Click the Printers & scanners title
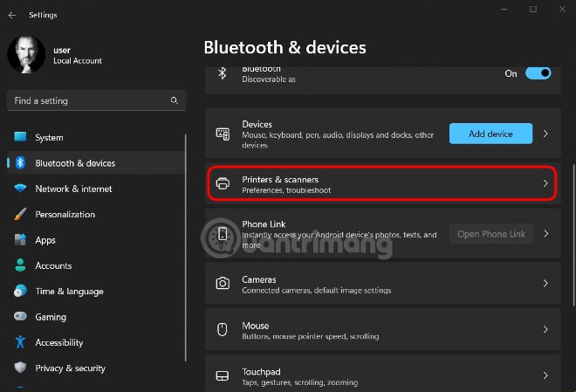Screen dimensions: 576x392 (x=280, y=179)
